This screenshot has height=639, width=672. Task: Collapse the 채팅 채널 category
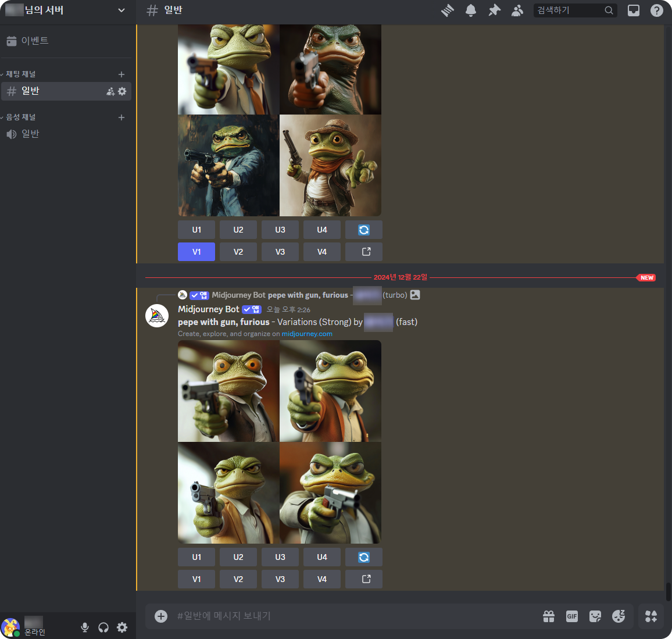click(20, 74)
